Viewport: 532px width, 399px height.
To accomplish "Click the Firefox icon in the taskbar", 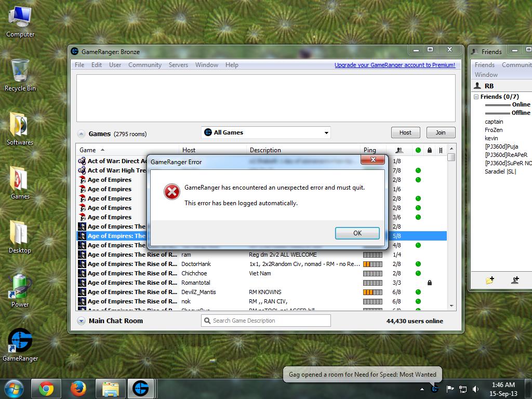I will click(78, 388).
